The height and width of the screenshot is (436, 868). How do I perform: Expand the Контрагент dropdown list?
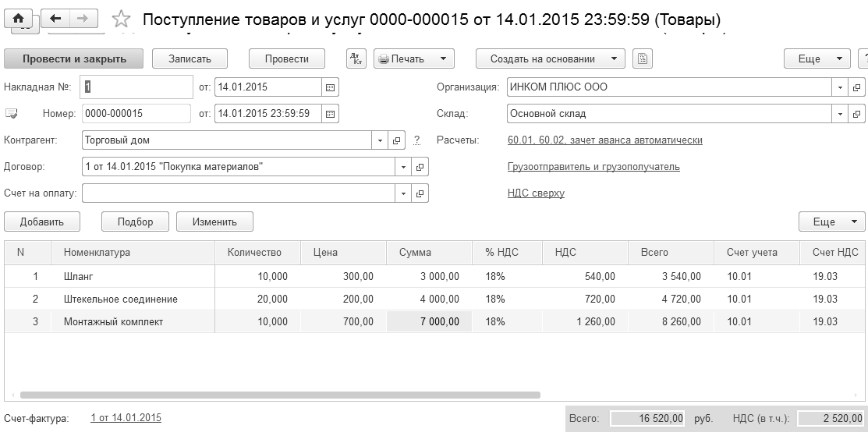380,140
